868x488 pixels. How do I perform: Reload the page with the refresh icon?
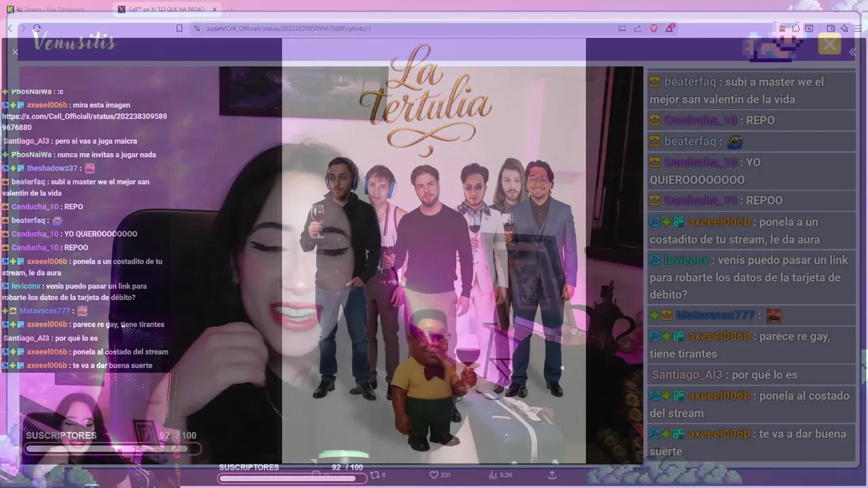click(x=37, y=28)
